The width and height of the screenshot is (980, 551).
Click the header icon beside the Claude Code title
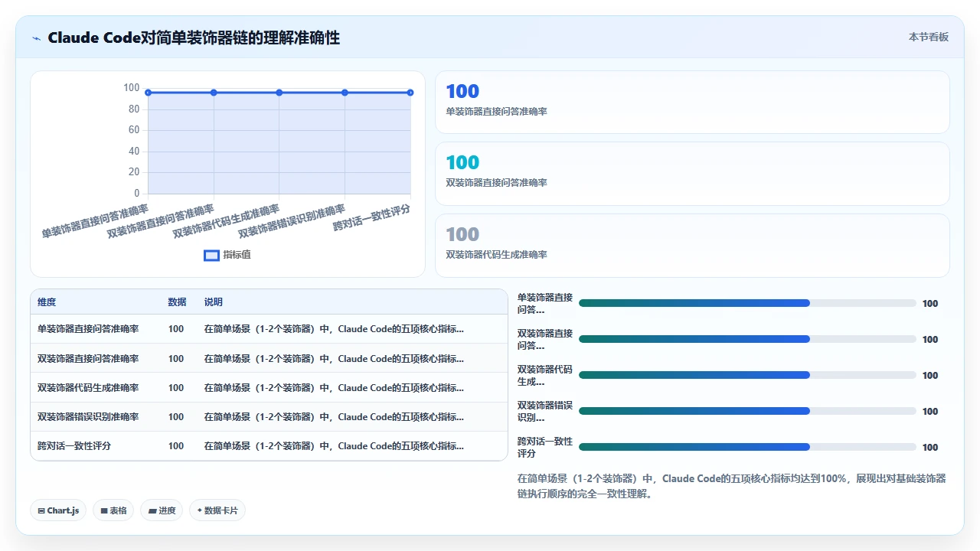pyautogui.click(x=36, y=38)
